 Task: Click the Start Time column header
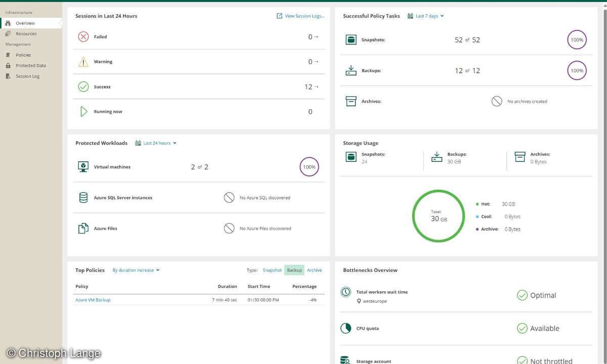[x=258, y=287]
